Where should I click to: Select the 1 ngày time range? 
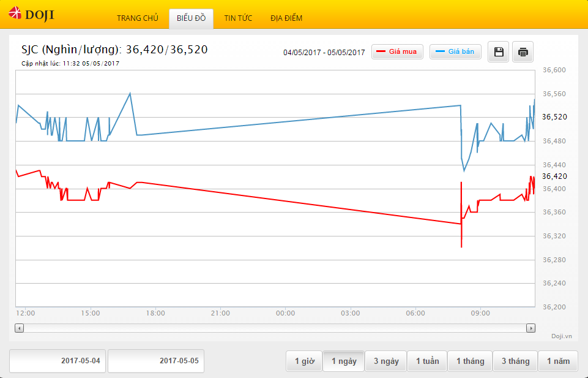[x=344, y=361]
